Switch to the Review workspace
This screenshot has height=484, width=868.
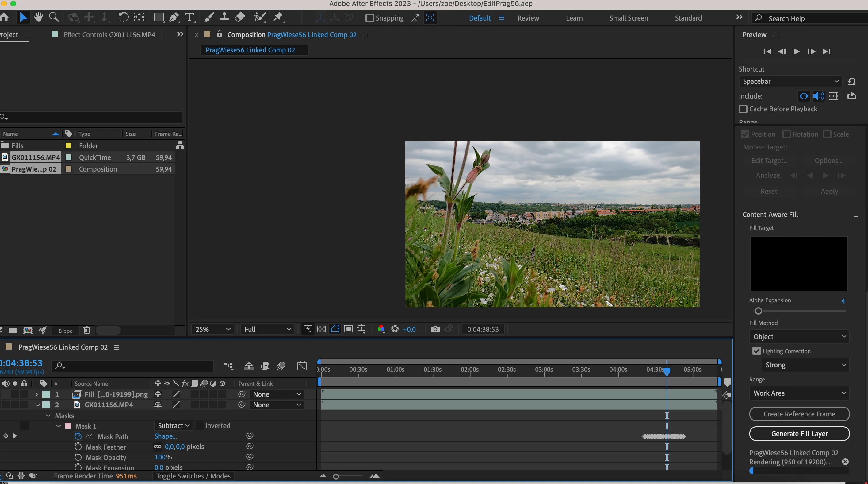[x=528, y=18]
